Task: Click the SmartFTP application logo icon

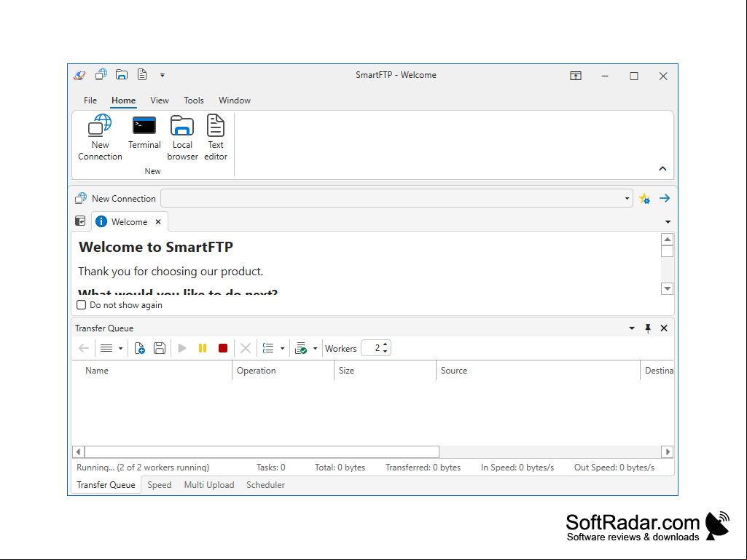Action: pyautogui.click(x=79, y=75)
